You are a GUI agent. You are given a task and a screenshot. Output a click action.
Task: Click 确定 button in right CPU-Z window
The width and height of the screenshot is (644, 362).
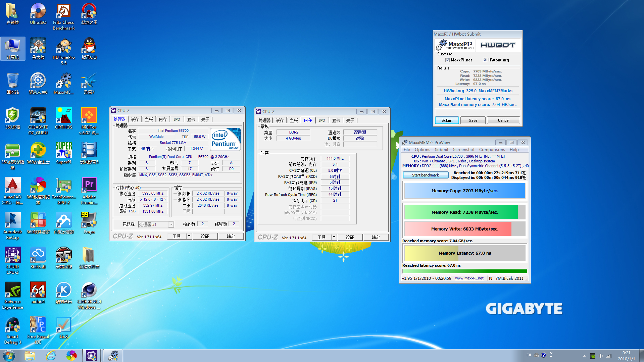tap(376, 237)
